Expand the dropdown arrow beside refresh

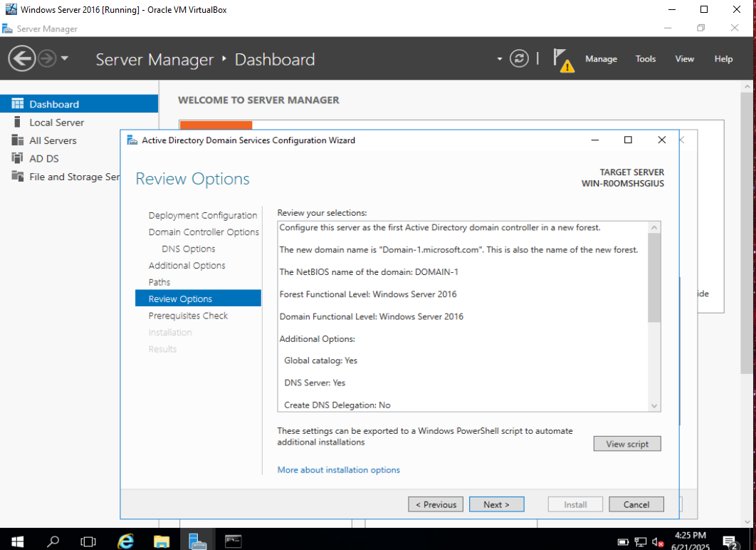(500, 59)
